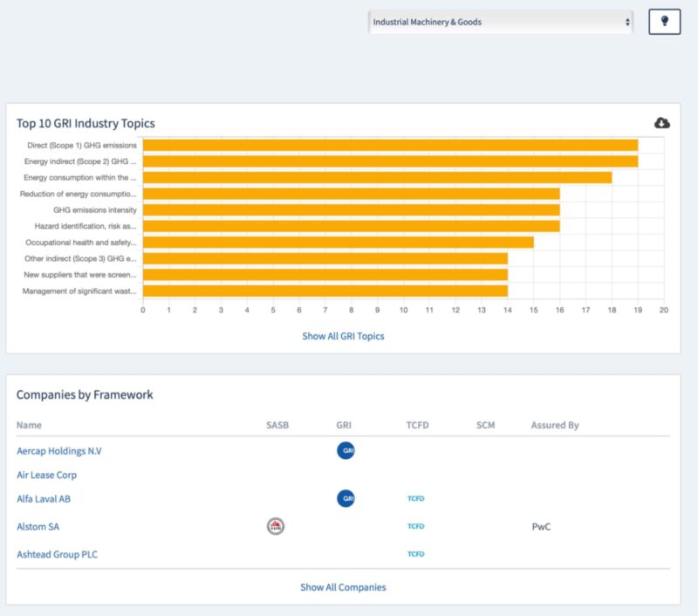Open Ashtead Group PLC company link

point(58,554)
